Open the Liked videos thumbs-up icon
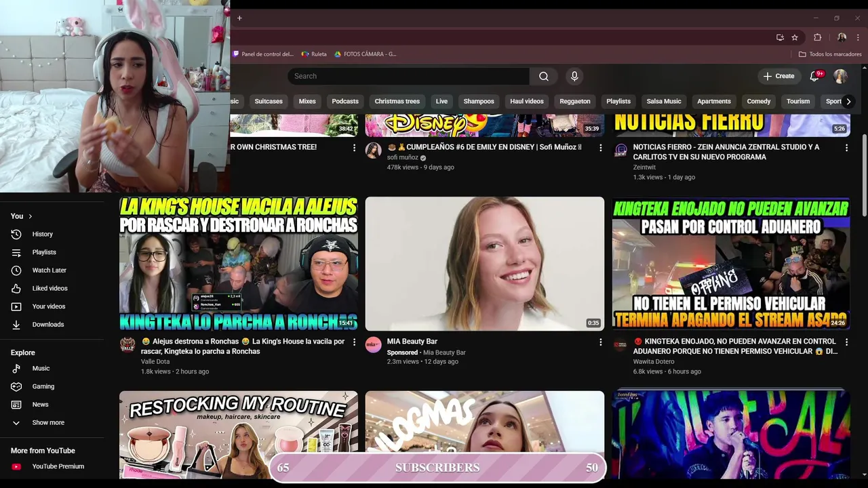 [16, 288]
